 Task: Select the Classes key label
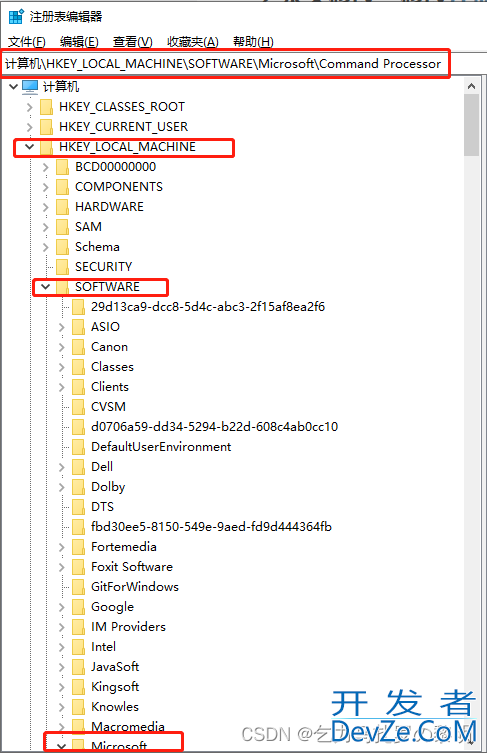112,367
